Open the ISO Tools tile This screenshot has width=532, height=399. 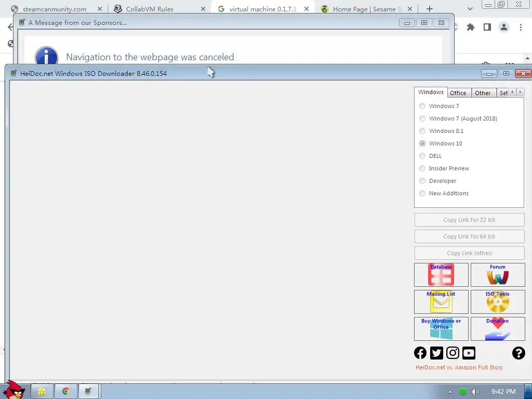pyautogui.click(x=498, y=302)
